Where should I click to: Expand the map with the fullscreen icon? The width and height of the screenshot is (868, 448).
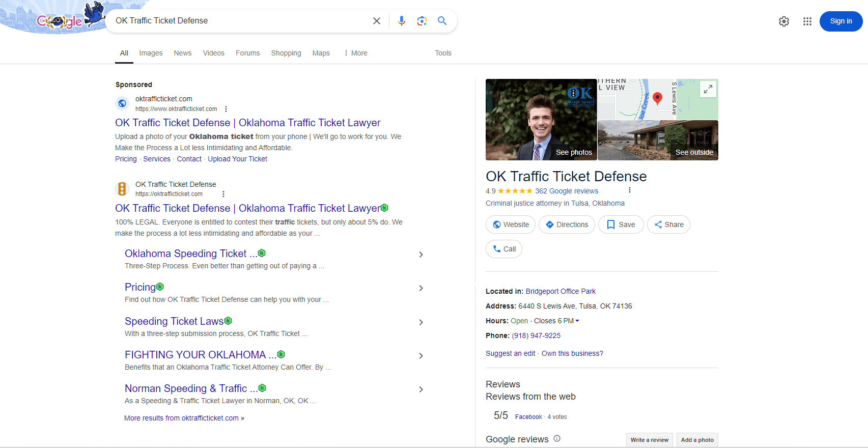(x=708, y=89)
